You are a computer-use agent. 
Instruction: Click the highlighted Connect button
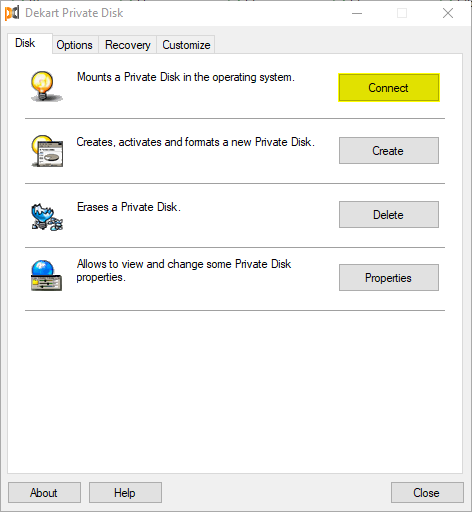coord(389,88)
